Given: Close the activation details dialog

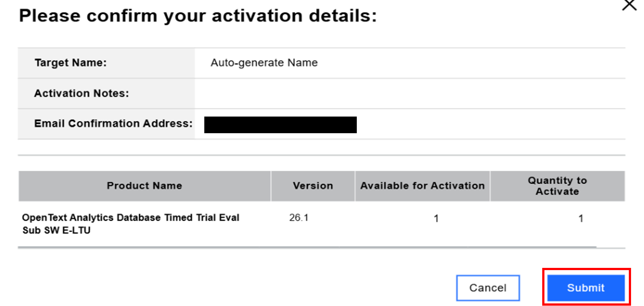Looking at the screenshot, I should pos(629,5).
